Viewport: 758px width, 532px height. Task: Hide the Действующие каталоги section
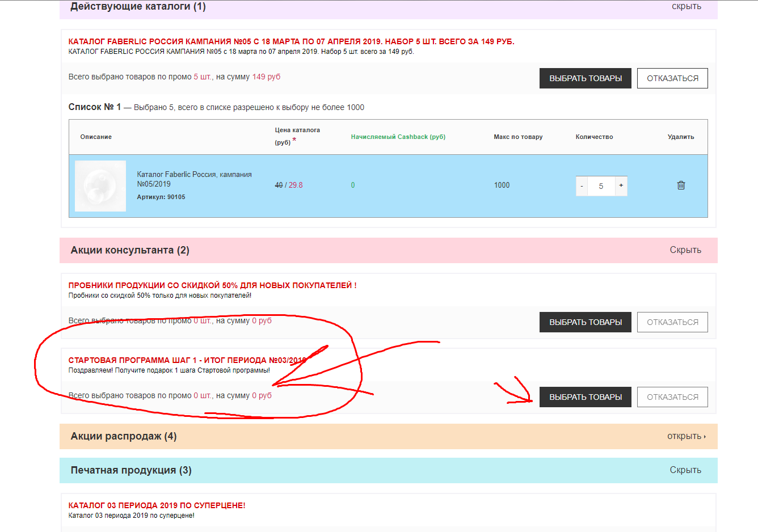point(687,6)
